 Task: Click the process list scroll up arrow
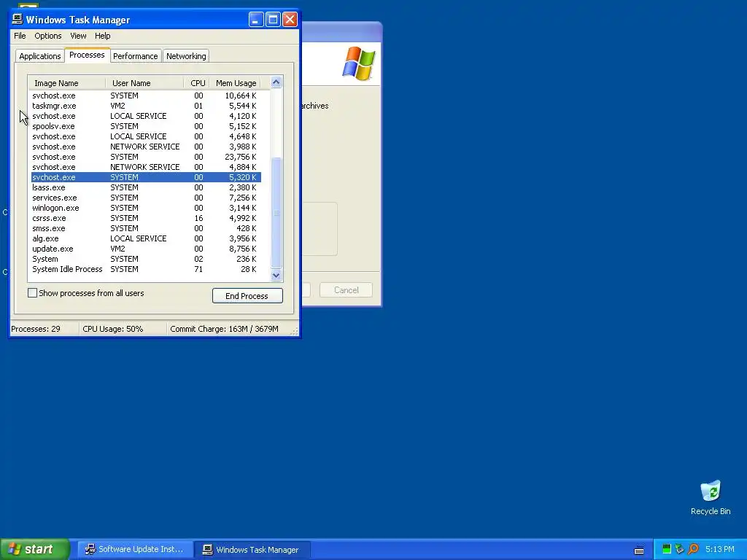276,82
